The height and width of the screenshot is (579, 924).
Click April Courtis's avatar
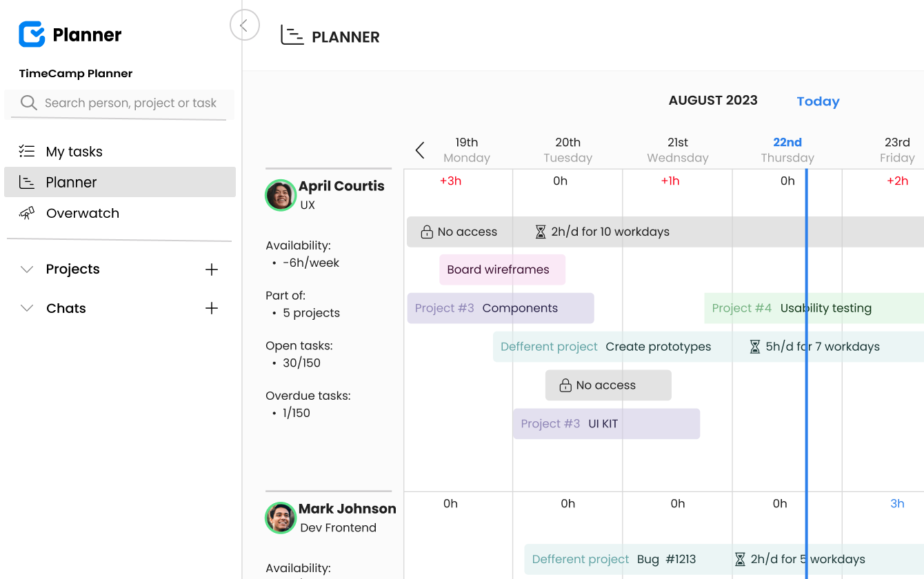281,195
